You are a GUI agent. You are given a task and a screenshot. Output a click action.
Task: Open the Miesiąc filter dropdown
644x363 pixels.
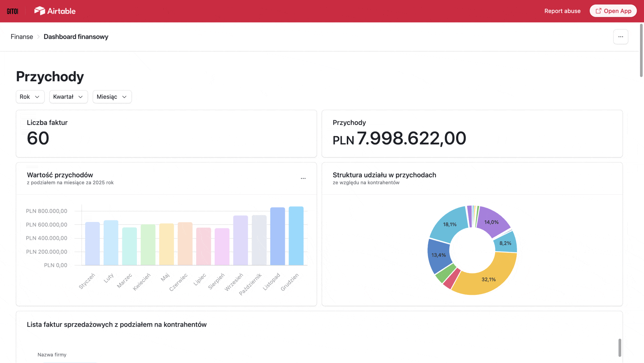coord(112,97)
